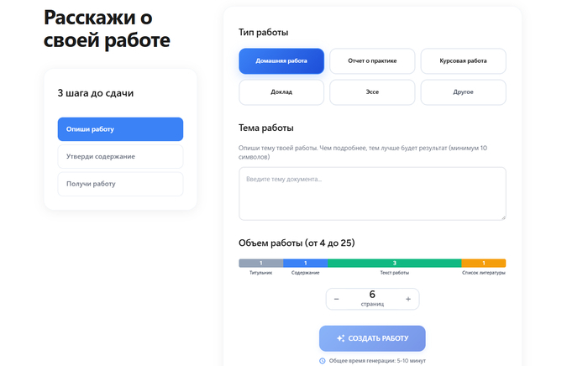Choose Отчет о практике work type
Viewport: 588px width, 366px height.
(371, 61)
